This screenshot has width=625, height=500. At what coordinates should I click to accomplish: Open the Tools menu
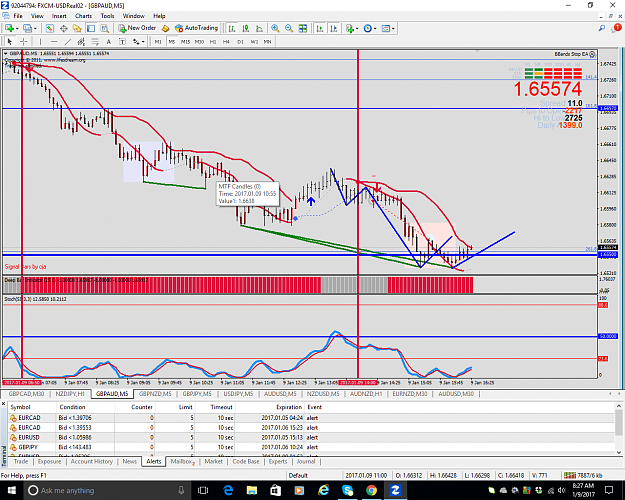click(x=107, y=16)
